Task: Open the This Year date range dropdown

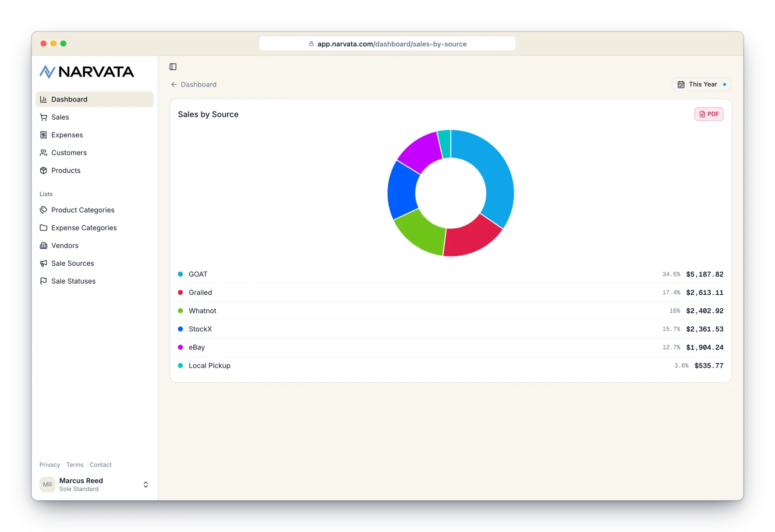Action: click(x=701, y=85)
